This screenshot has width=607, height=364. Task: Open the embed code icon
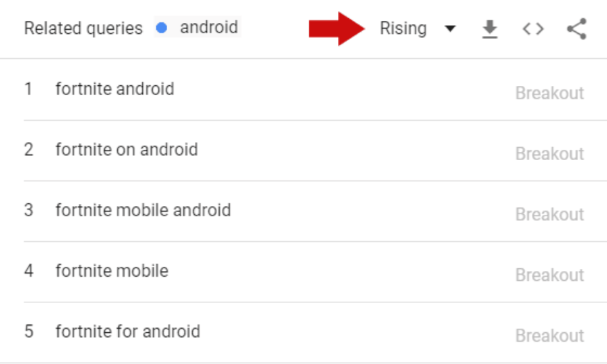click(533, 29)
